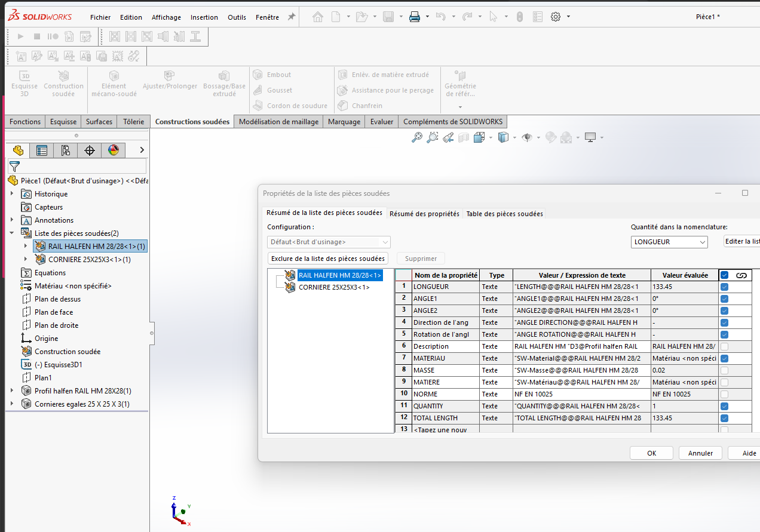The width and height of the screenshot is (760, 532).
Task: Open the Quantité dans la nomenclature dropdown
Action: click(669, 242)
